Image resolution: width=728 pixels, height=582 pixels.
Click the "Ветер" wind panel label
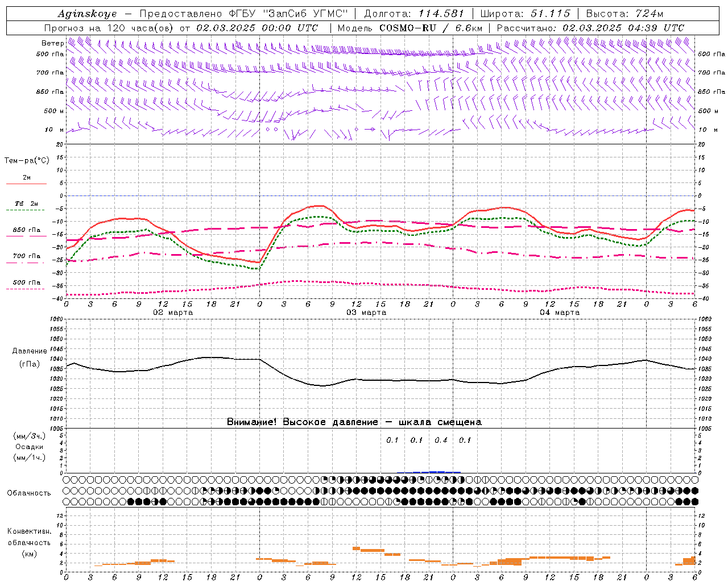[53, 43]
